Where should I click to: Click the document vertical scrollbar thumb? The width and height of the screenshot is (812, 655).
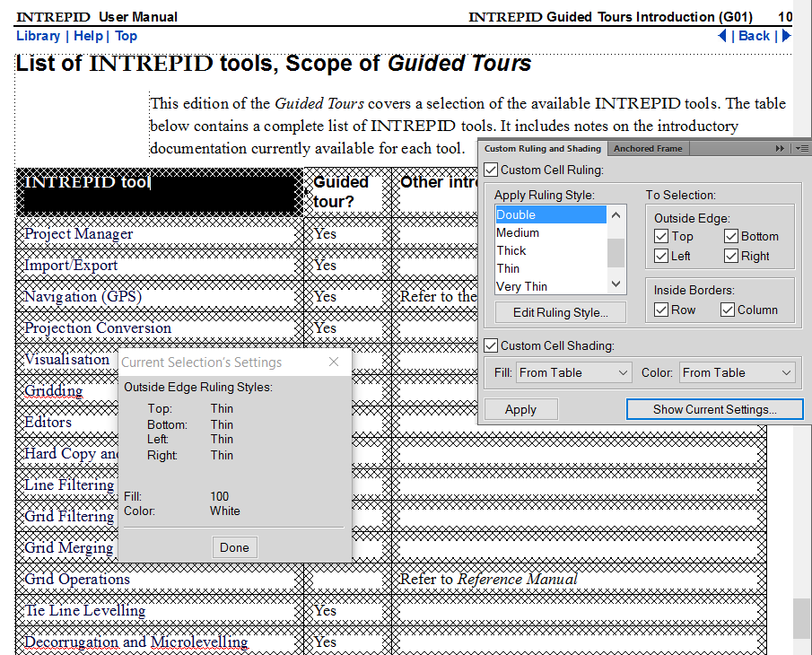[x=801, y=619]
